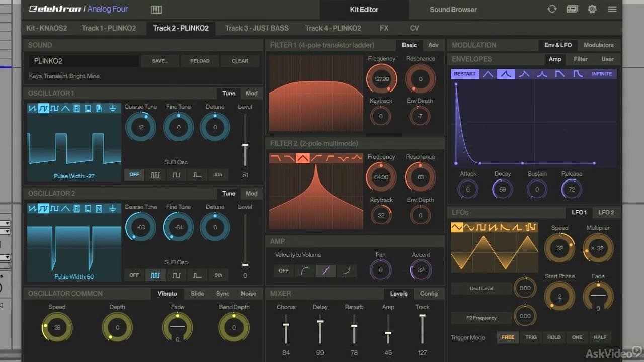Select LFO sine waveform

468,228
